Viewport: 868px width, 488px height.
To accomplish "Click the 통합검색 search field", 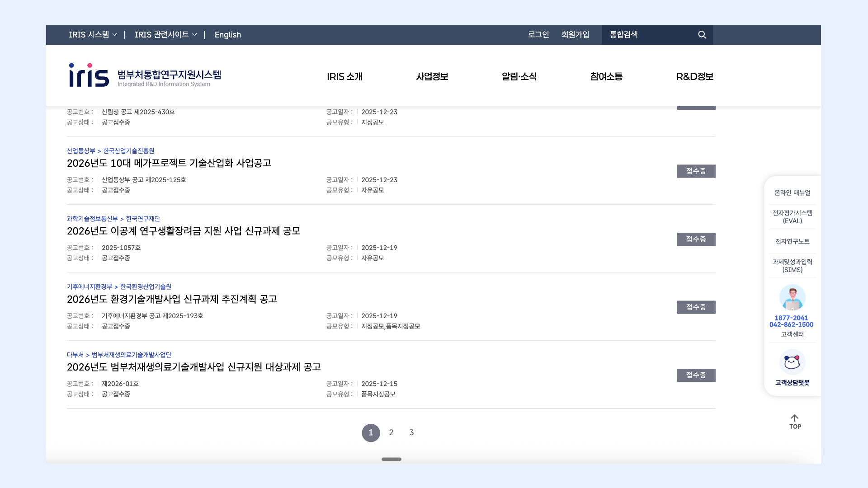I will click(646, 35).
